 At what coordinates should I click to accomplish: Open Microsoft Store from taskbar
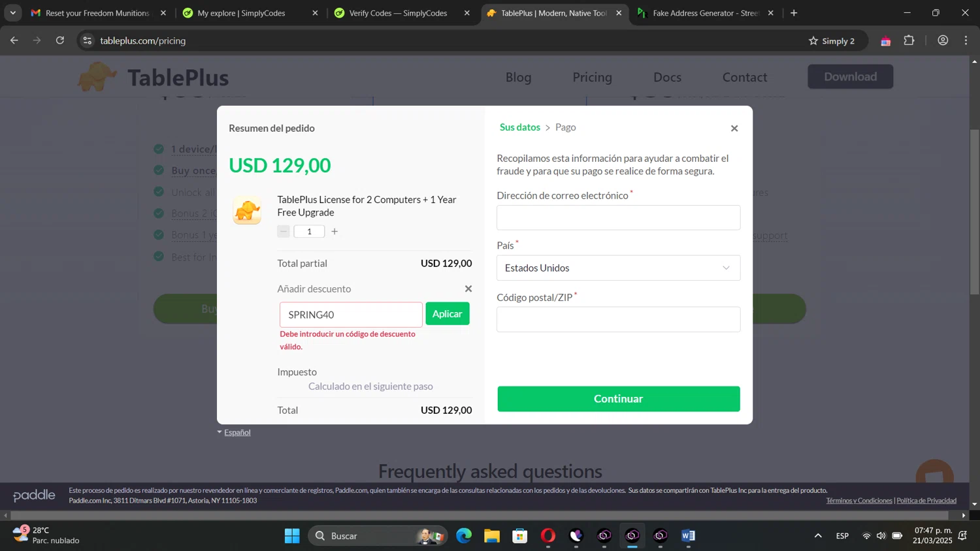point(520,536)
